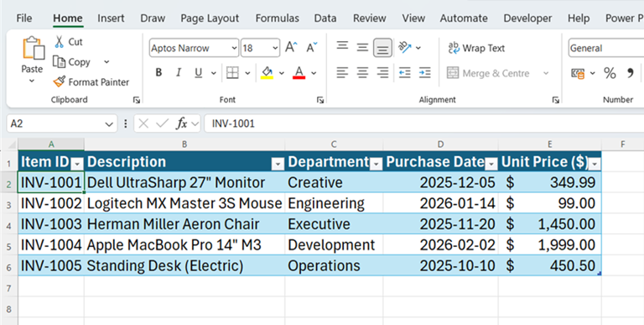Click the Insert Function fx icon
The image size is (644, 325).
181,123
